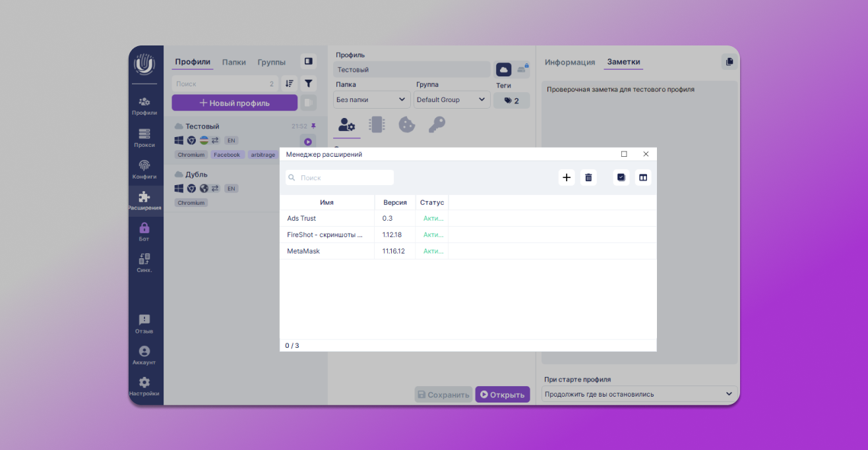Open the cookie tab icon
The width and height of the screenshot is (868, 450).
(406, 125)
